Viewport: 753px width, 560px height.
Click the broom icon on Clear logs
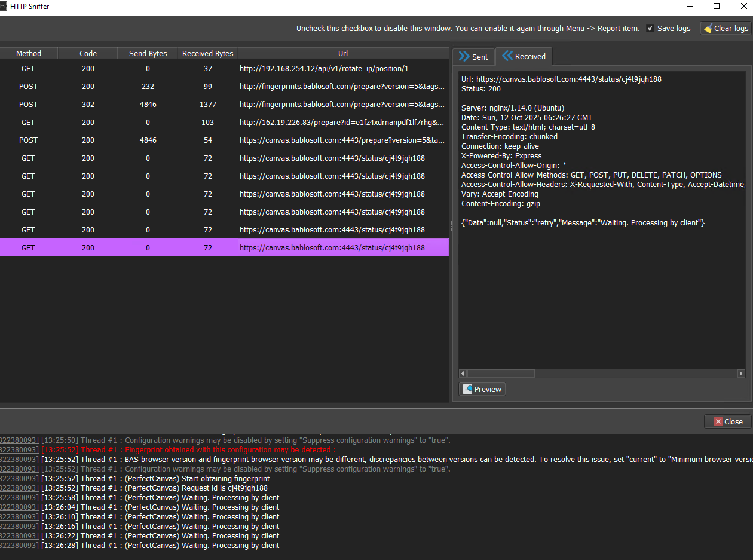[708, 29]
